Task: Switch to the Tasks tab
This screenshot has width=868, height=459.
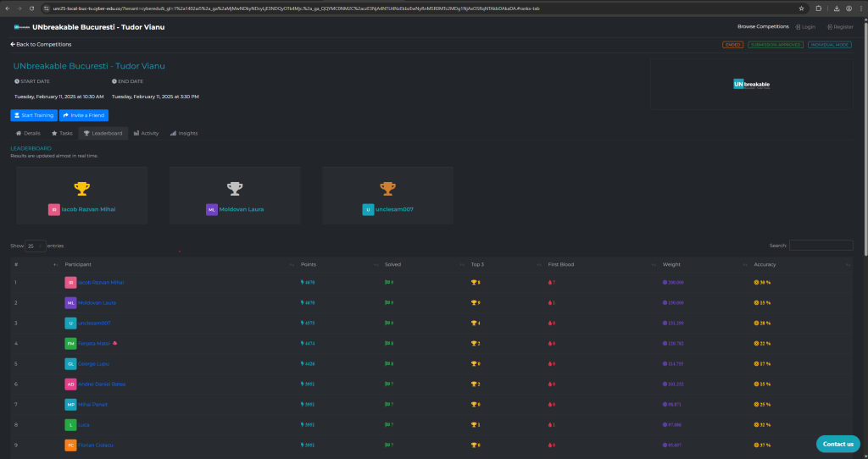Action: pos(62,133)
